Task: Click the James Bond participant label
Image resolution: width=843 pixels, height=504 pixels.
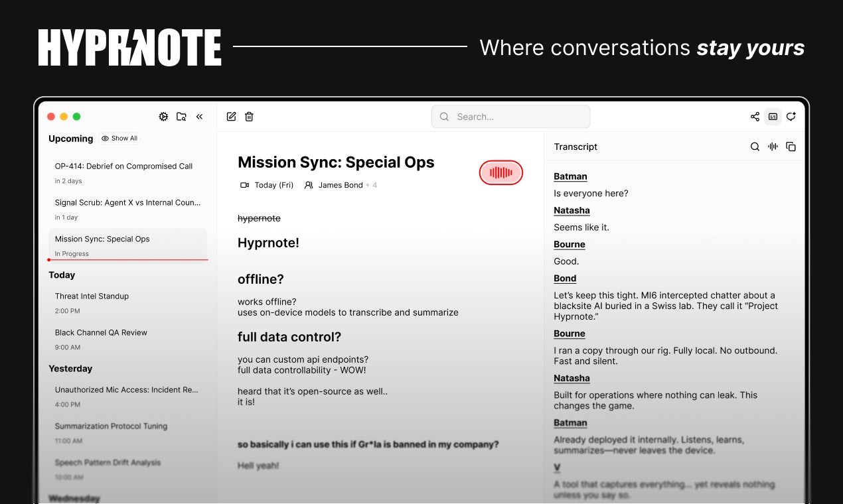Action: (340, 185)
